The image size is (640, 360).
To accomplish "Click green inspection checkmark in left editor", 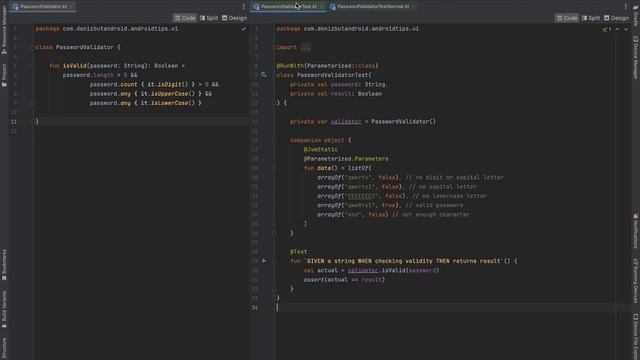I will pyautogui.click(x=243, y=29).
